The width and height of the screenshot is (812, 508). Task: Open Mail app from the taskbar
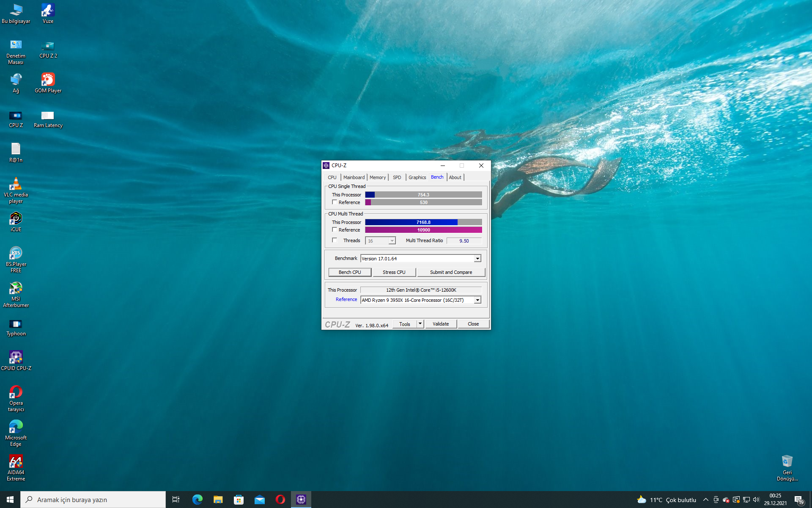coord(259,500)
